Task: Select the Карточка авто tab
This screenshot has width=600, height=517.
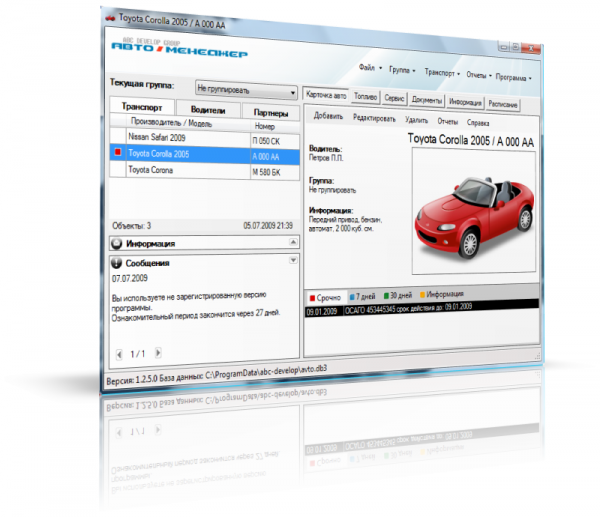Action: (326, 95)
